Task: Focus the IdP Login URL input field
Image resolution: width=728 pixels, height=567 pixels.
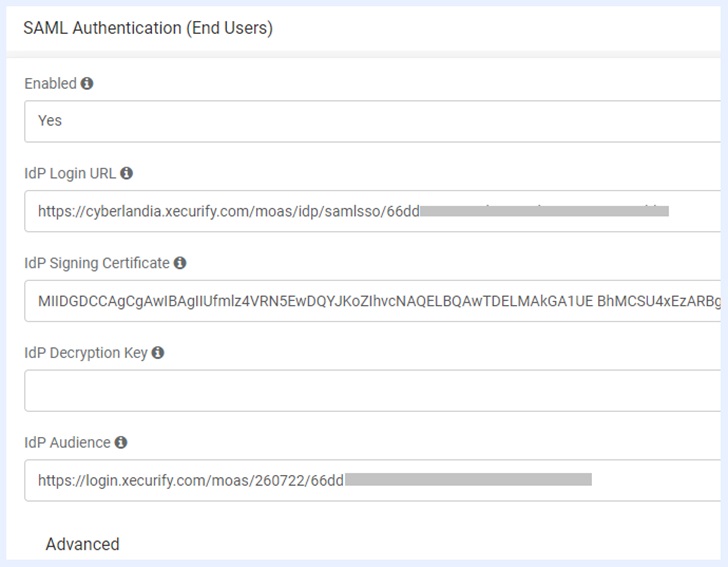Action: pos(372,211)
